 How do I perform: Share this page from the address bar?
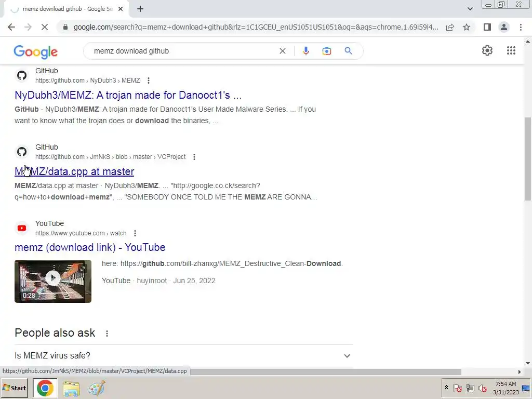[x=450, y=27]
